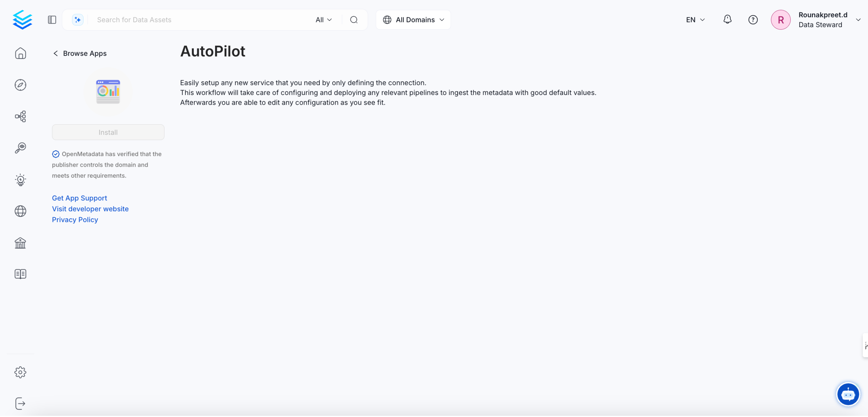Open the Glossary book icon
This screenshot has height=417, width=868.
pos(20,274)
